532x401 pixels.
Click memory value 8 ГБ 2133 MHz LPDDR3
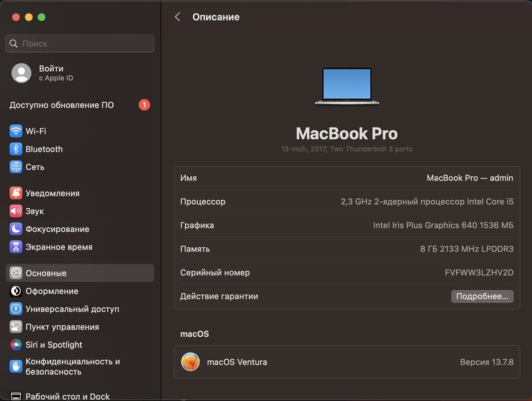click(467, 249)
